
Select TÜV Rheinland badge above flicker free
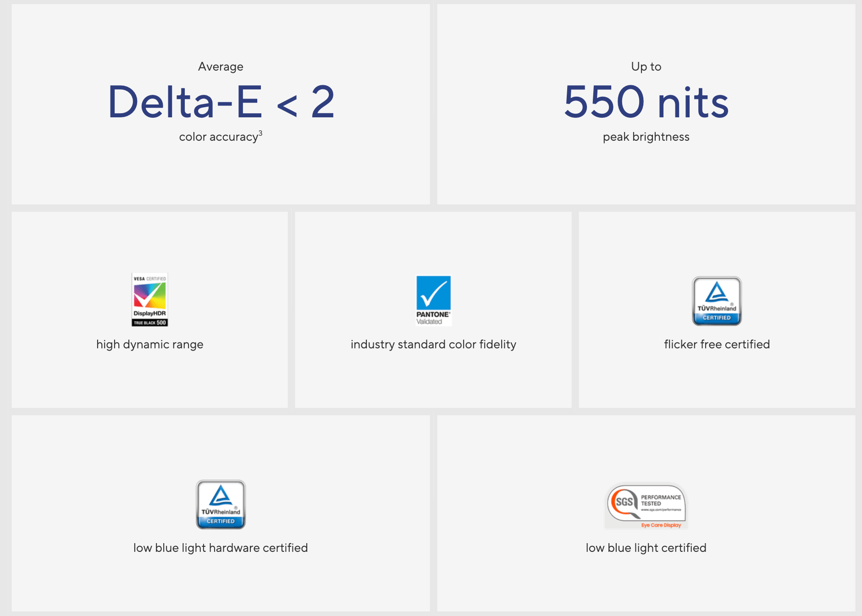(x=717, y=301)
